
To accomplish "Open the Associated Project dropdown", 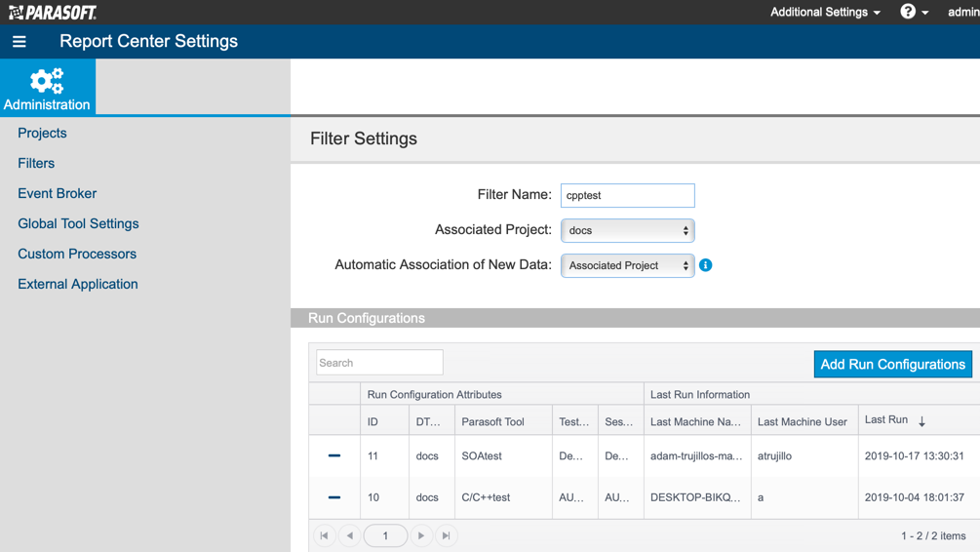I will click(x=628, y=231).
